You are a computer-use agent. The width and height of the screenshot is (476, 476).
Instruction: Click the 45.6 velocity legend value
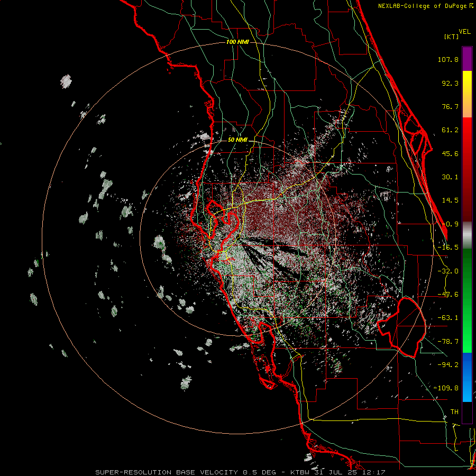[450, 153]
